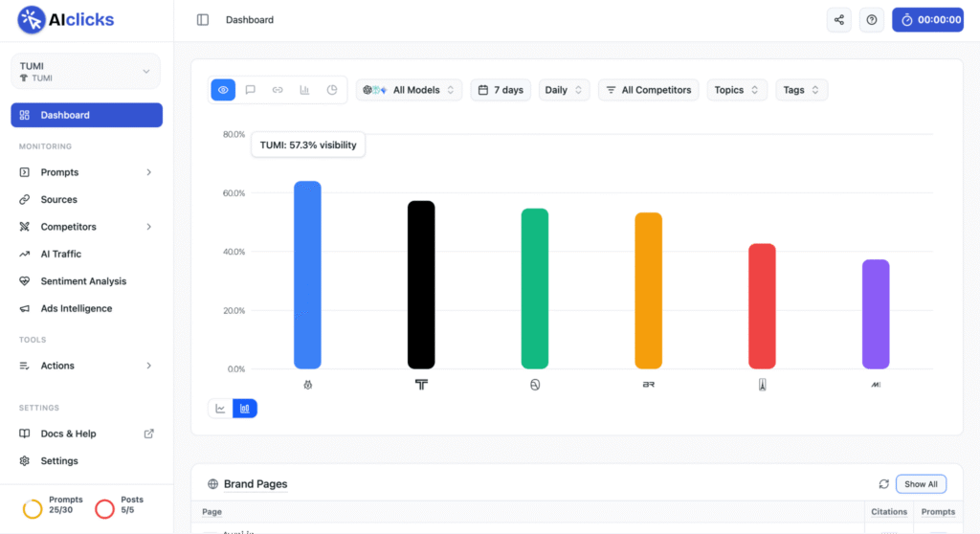Click the Sentiment Analysis heart icon
Image resolution: width=980 pixels, height=534 pixels.
pyautogui.click(x=24, y=280)
